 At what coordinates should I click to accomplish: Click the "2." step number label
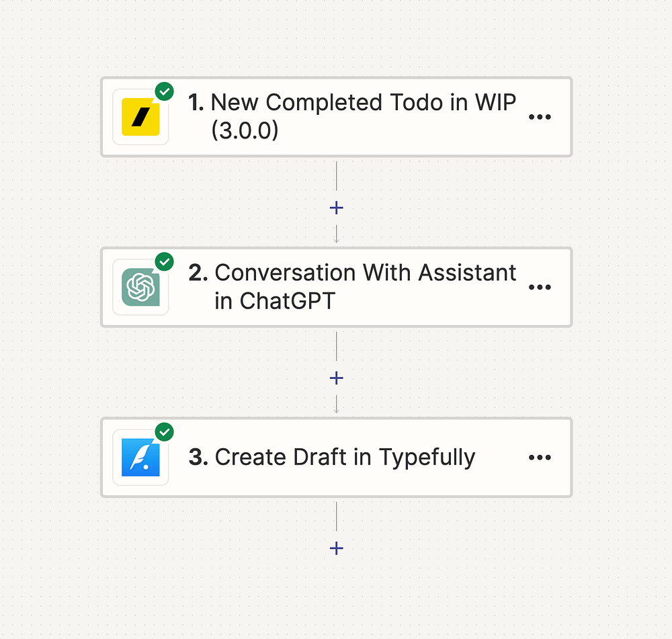click(x=198, y=273)
